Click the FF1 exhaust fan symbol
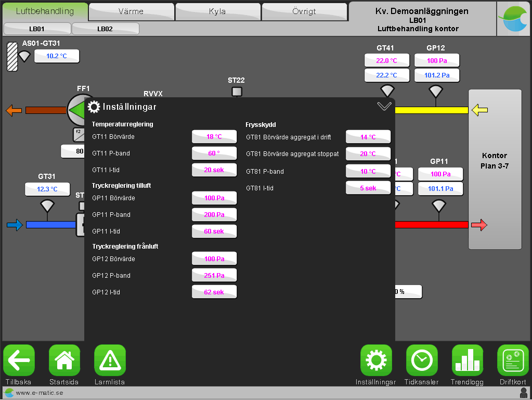Viewport: 532px width, 400px height. [76, 110]
